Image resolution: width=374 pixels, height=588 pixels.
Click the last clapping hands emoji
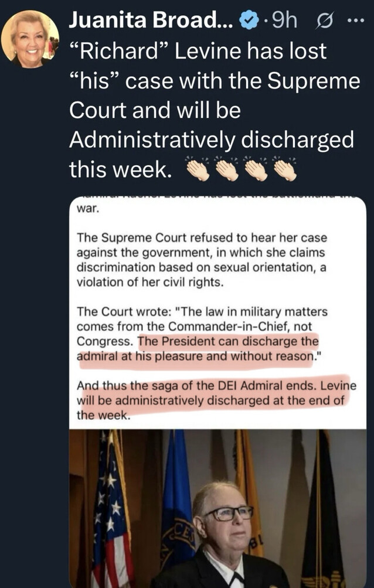285,170
